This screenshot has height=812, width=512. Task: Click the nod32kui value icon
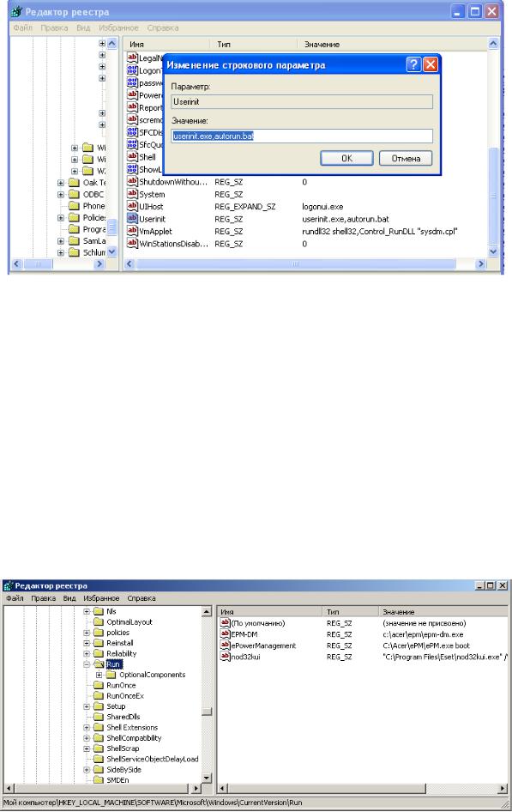[225, 657]
